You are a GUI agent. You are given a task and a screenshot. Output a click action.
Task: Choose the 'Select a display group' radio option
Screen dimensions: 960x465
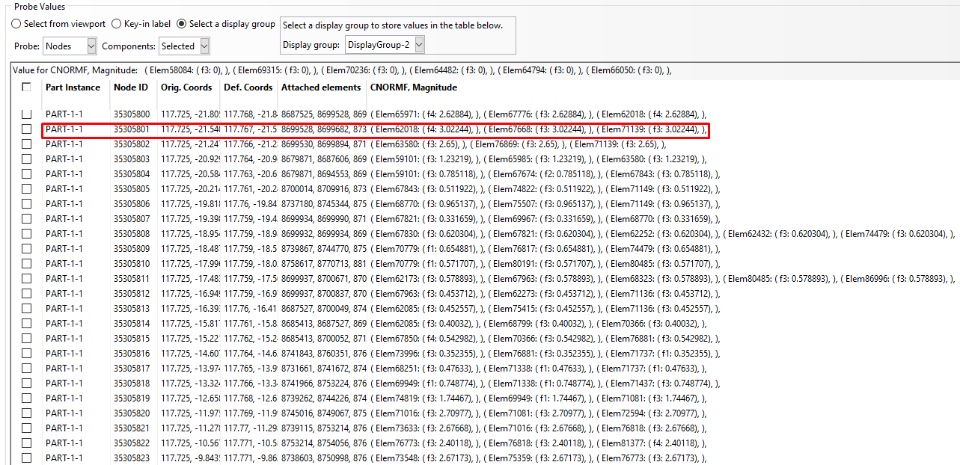click(x=181, y=24)
